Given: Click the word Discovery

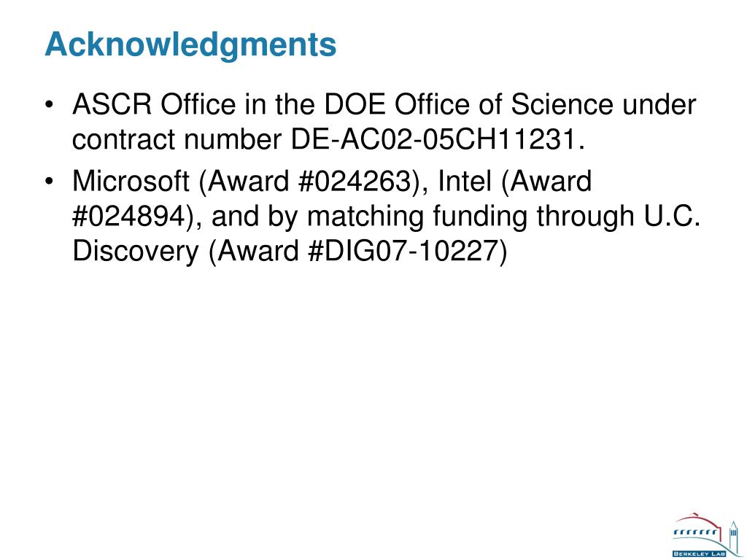Looking at the screenshot, I should [135, 251].
